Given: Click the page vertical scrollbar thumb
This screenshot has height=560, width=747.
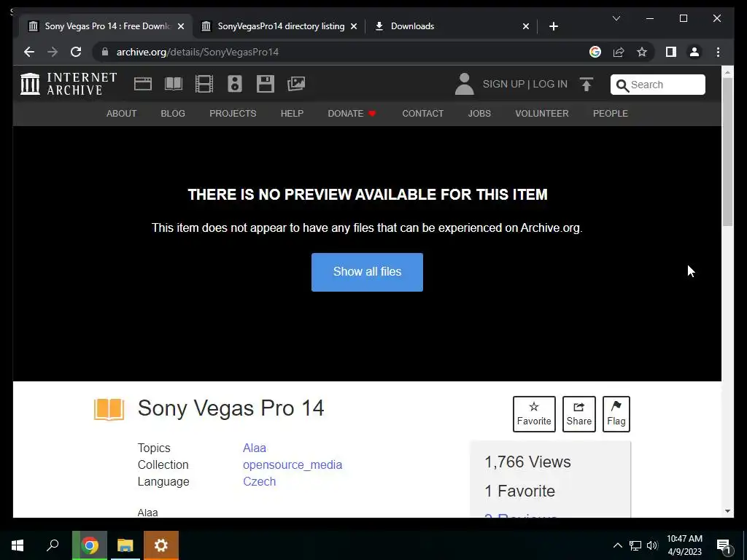Looking at the screenshot, I should coord(727,152).
